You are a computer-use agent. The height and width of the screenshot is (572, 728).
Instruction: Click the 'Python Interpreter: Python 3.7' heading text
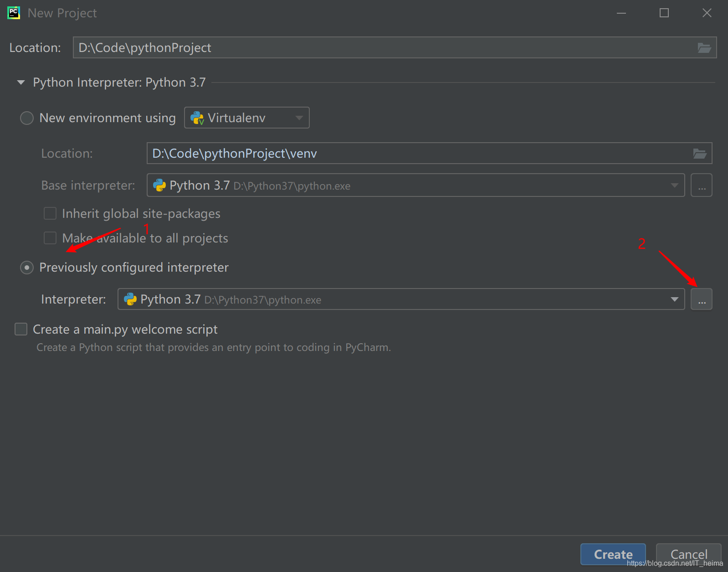(x=119, y=82)
